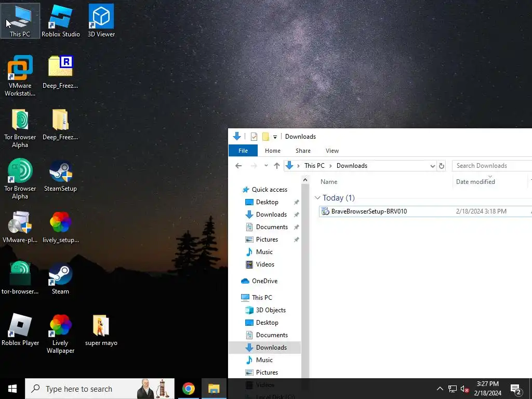
Task: Click File Explorer icon in the taskbar
Action: pos(214,389)
